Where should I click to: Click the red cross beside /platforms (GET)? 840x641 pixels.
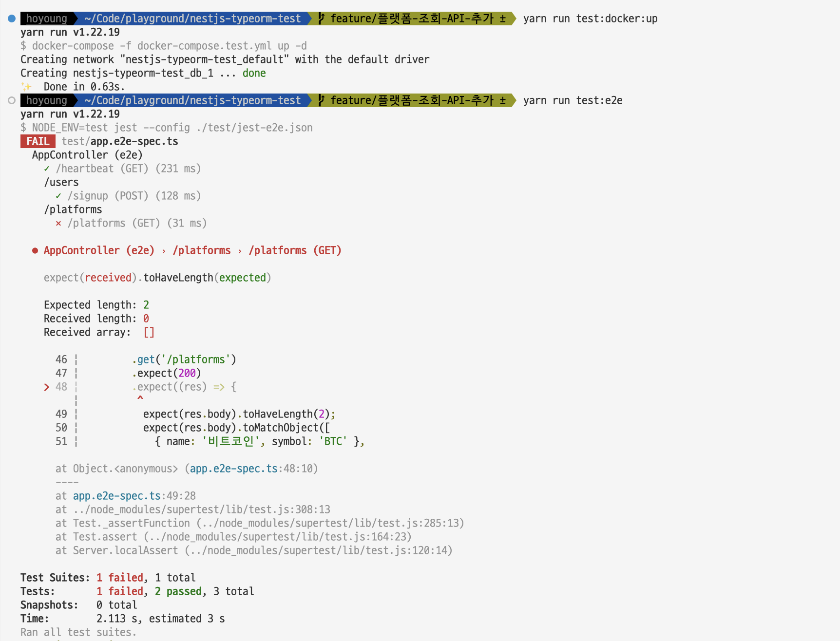[x=58, y=224]
